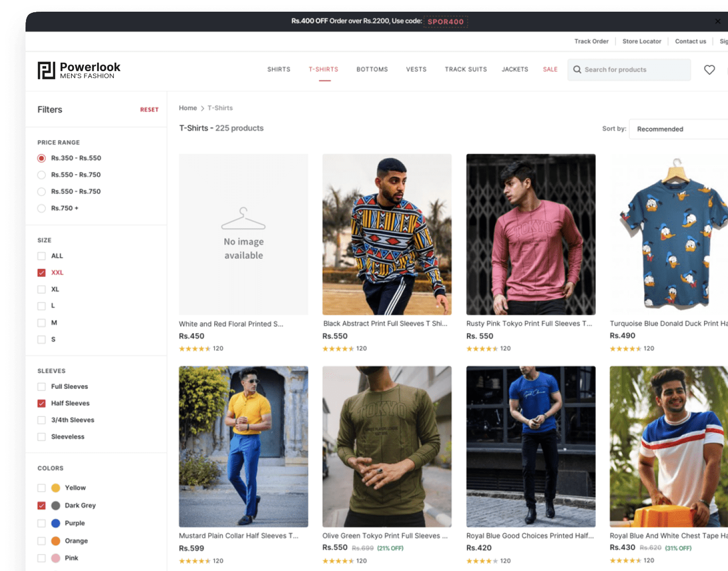The height and width of the screenshot is (571, 728).
Task: Open Olive Green Tokyo Print tee thumbnail
Action: [x=387, y=447]
